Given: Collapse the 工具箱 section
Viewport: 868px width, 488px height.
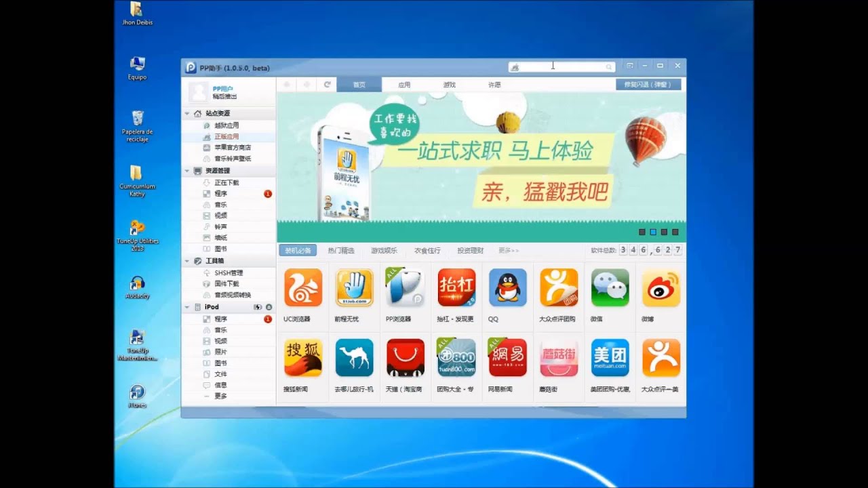Looking at the screenshot, I should 187,261.
